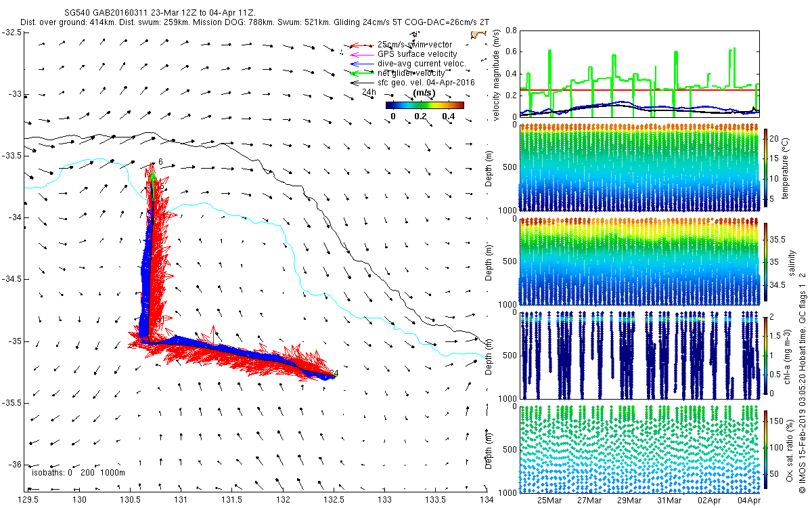Click the horizontal velocity (m/s) colorbar
Screen dimensions: 812x508
425,105
